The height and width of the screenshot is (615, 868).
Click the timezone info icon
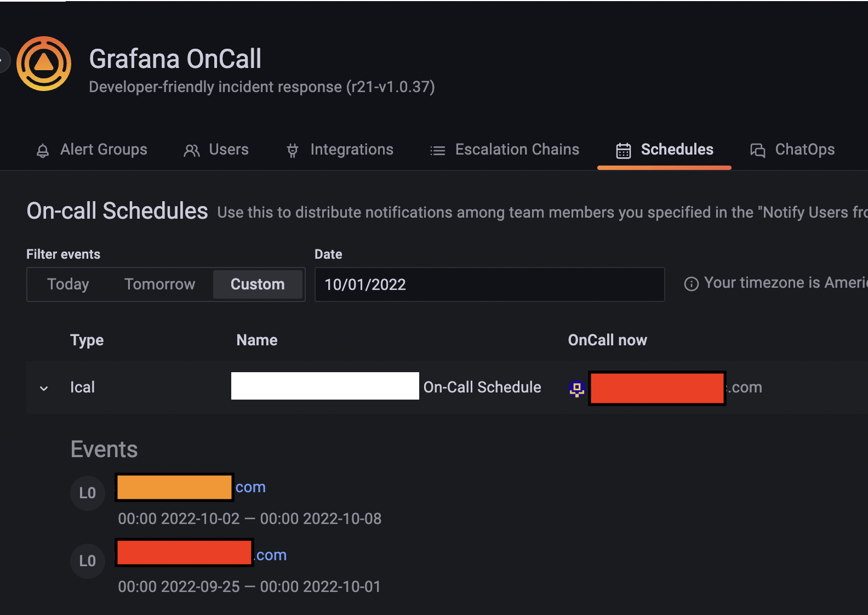(691, 283)
